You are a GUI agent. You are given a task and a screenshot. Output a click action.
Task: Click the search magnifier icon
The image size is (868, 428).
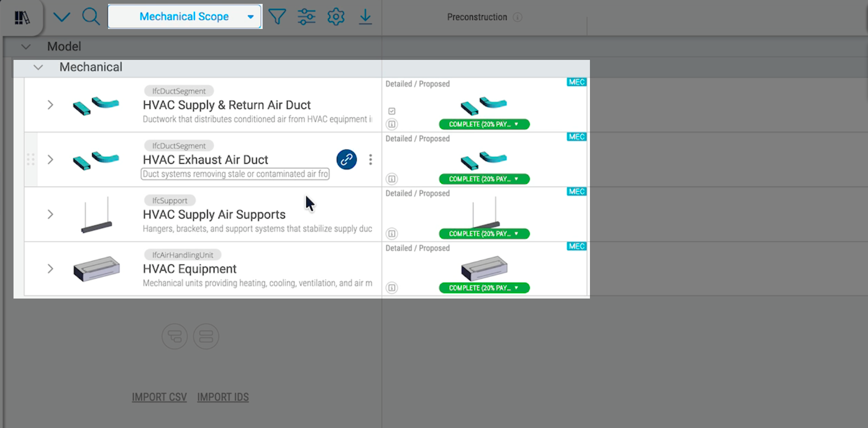pyautogui.click(x=91, y=17)
